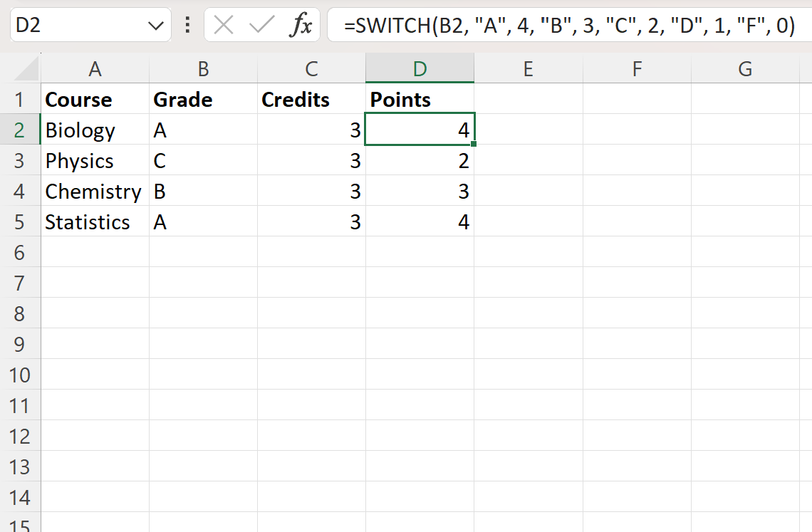812x532 pixels.
Task: Click the three-dot handle beside the Name Box
Action: (x=187, y=25)
